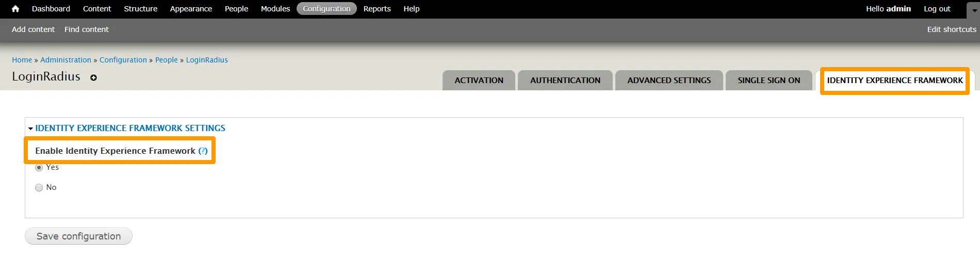Click Enable Identity Experience Framework label
The height and width of the screenshot is (256, 980).
coord(115,151)
